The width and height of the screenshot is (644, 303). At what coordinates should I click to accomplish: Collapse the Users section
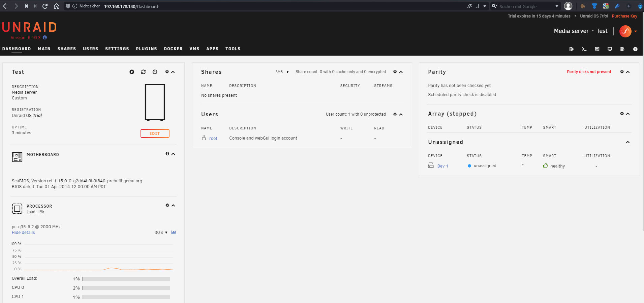401,114
